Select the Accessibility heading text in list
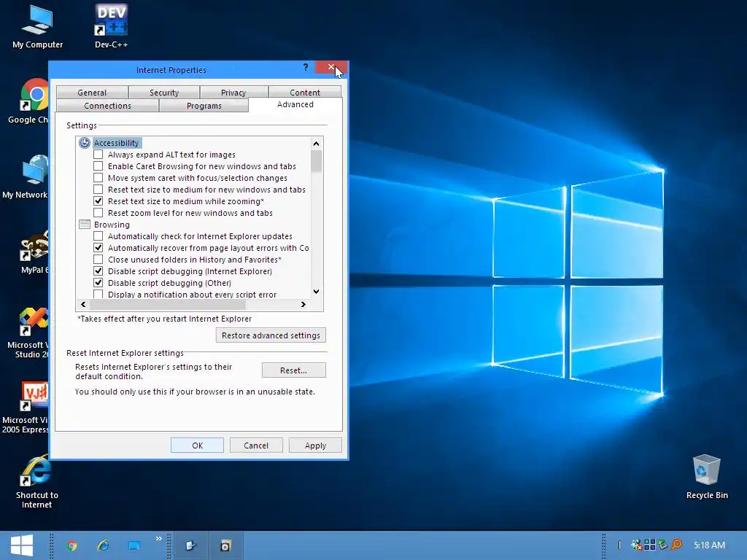This screenshot has width=747, height=560. coord(116,143)
